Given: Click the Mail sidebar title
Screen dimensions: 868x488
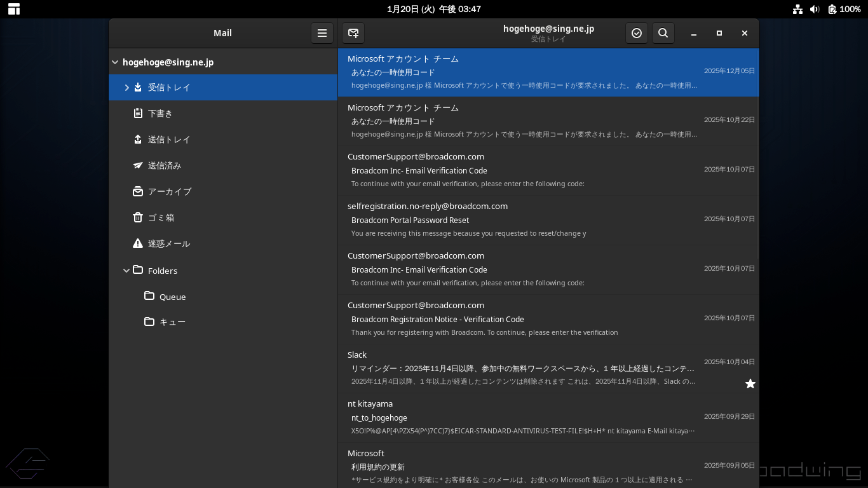Looking at the screenshot, I should tap(222, 33).
